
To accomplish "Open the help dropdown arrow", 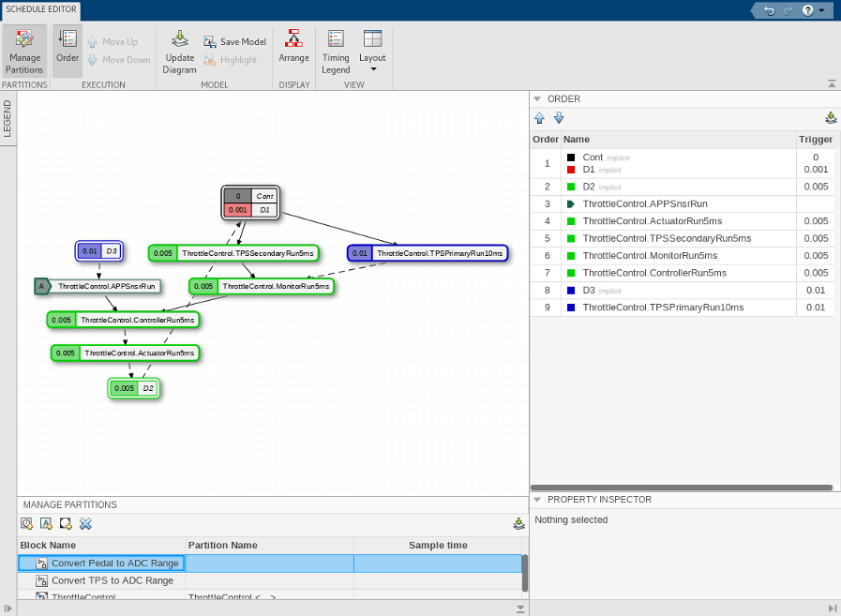I will [821, 10].
